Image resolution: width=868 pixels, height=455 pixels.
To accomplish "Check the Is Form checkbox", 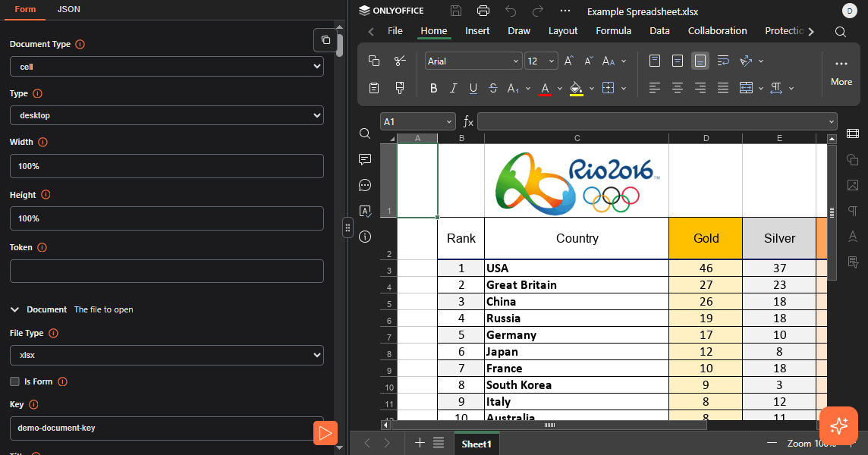I will click(14, 381).
